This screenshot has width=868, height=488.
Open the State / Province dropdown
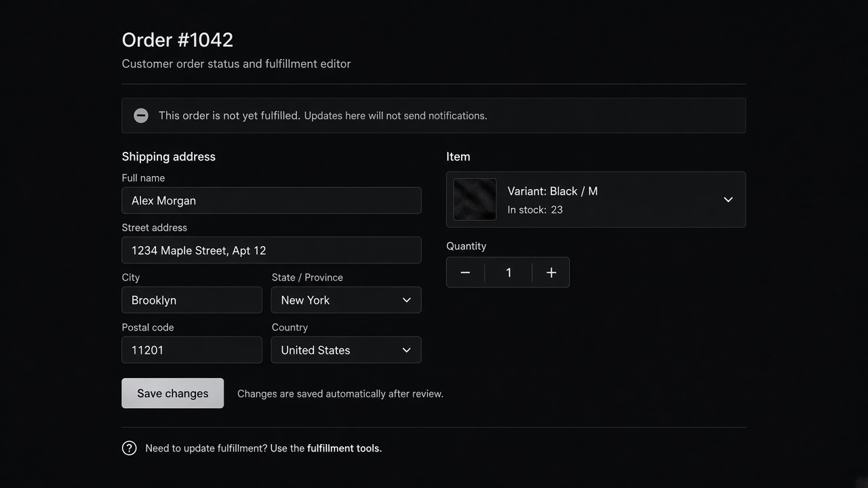pos(346,300)
